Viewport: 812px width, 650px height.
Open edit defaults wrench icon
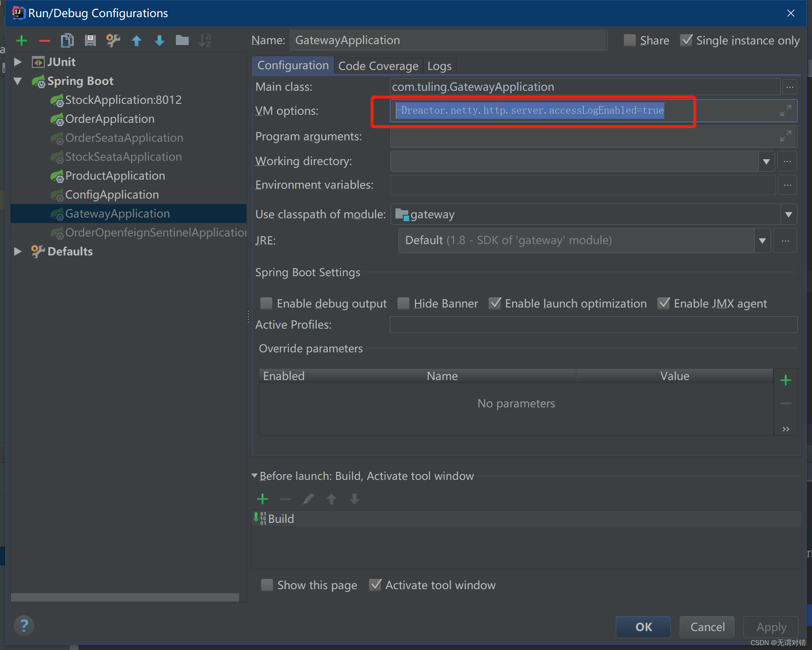(113, 40)
